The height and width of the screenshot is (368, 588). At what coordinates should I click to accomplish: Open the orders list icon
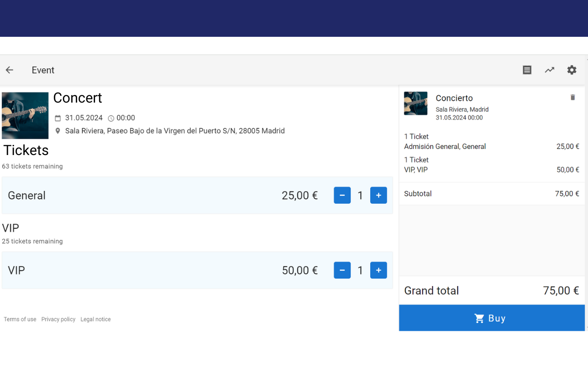[527, 70]
